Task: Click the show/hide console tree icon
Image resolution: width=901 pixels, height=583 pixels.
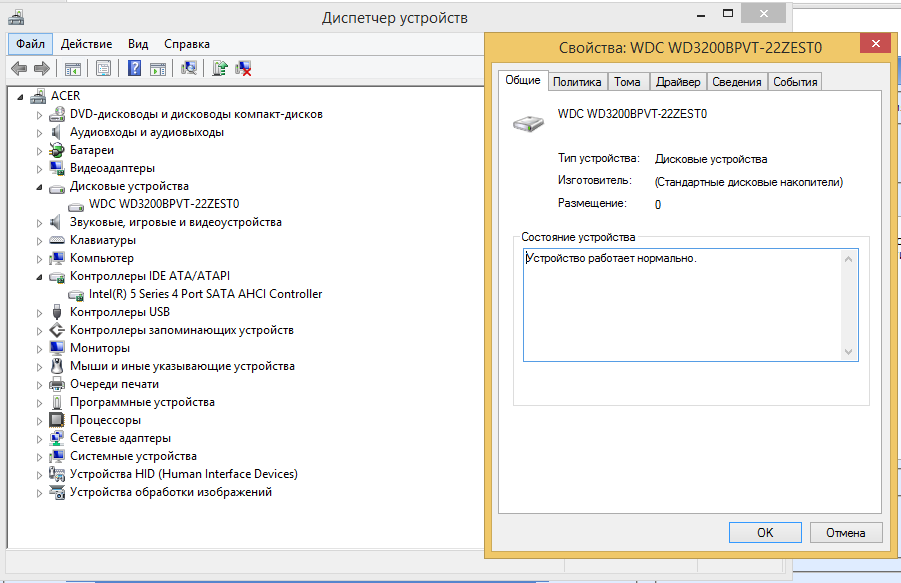Action: point(72,69)
